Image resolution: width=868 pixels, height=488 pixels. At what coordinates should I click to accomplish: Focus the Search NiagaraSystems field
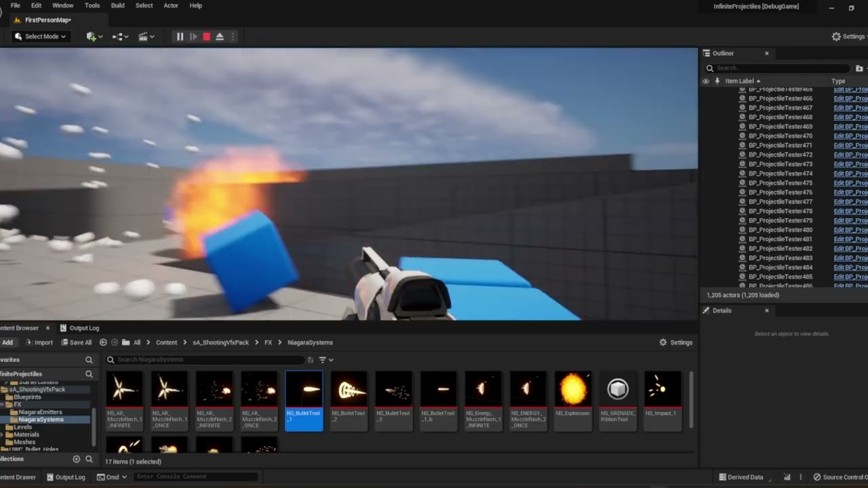click(x=205, y=360)
